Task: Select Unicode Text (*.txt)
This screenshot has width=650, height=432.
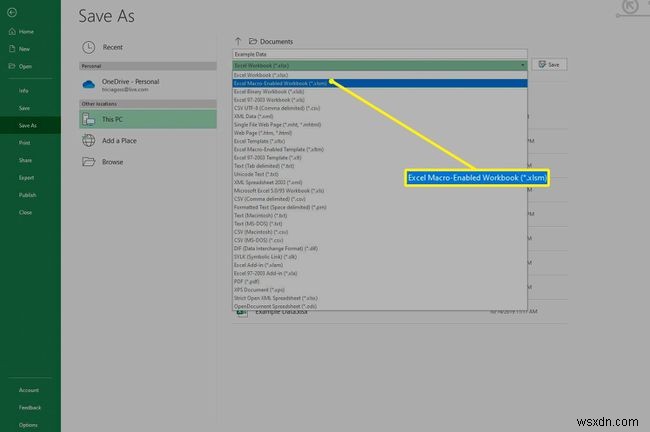Action: click(379, 174)
